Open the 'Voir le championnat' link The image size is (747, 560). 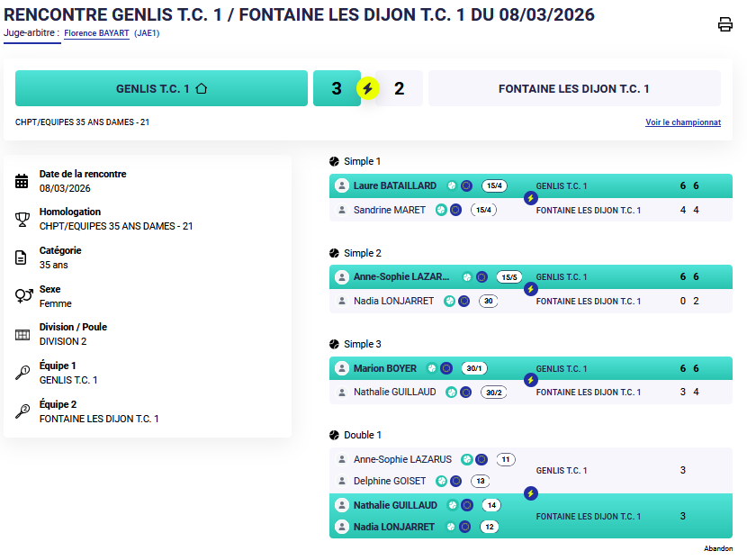[x=682, y=122]
